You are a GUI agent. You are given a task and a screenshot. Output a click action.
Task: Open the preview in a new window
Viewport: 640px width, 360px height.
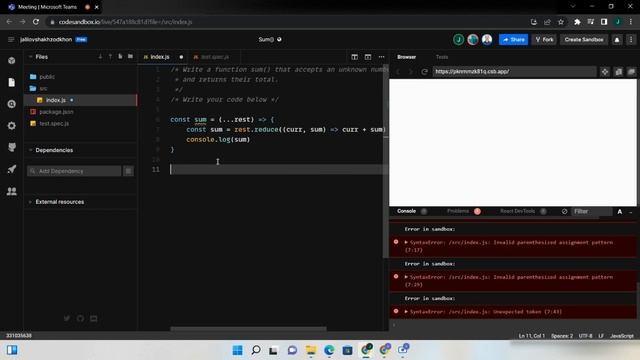pyautogui.click(x=631, y=72)
